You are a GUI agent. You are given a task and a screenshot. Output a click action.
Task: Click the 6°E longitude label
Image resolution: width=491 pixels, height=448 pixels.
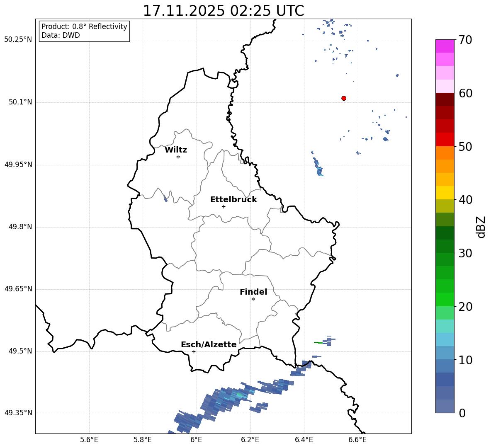coord(196,440)
